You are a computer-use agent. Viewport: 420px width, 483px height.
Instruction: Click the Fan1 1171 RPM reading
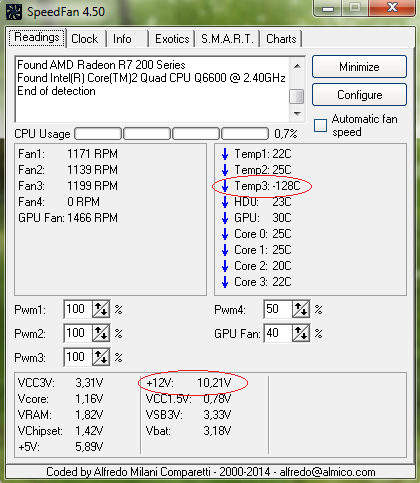[68, 154]
